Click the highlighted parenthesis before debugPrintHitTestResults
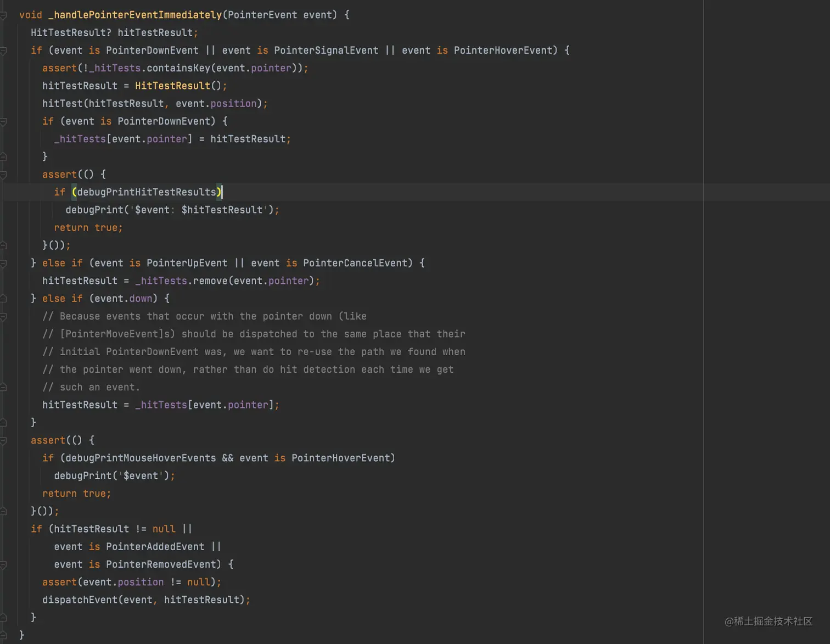830x644 pixels. tap(73, 192)
